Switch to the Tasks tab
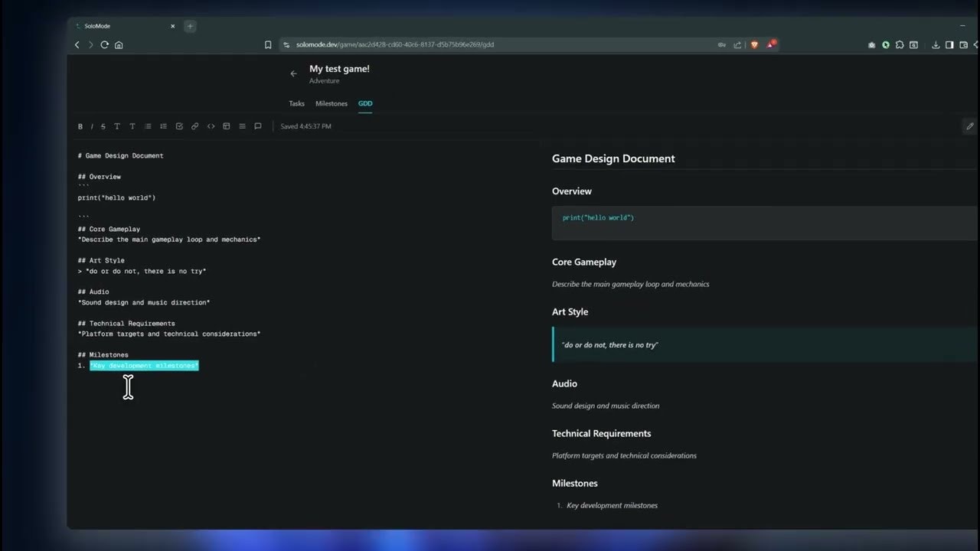Viewport: 980px width, 551px height. point(296,103)
